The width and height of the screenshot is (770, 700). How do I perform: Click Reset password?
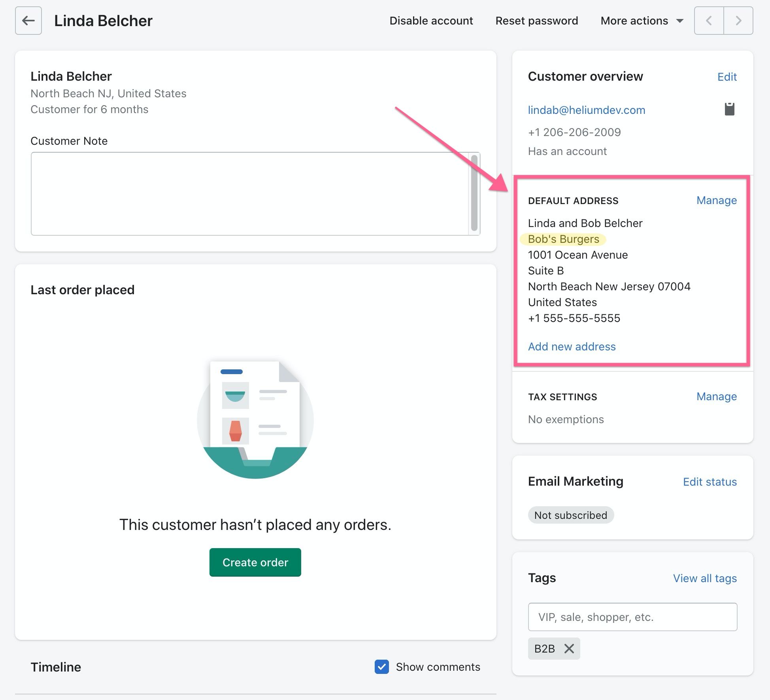click(536, 21)
